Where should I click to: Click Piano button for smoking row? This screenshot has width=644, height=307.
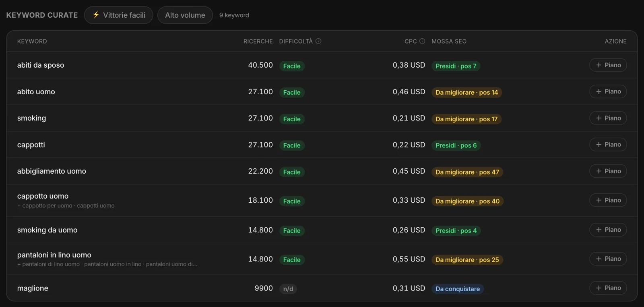pyautogui.click(x=608, y=118)
